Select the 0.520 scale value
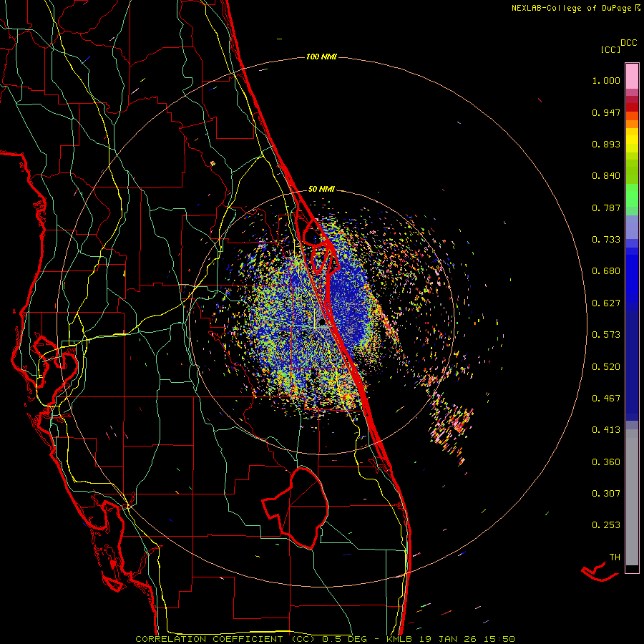Screen dimensions: 644x644 coord(606,367)
